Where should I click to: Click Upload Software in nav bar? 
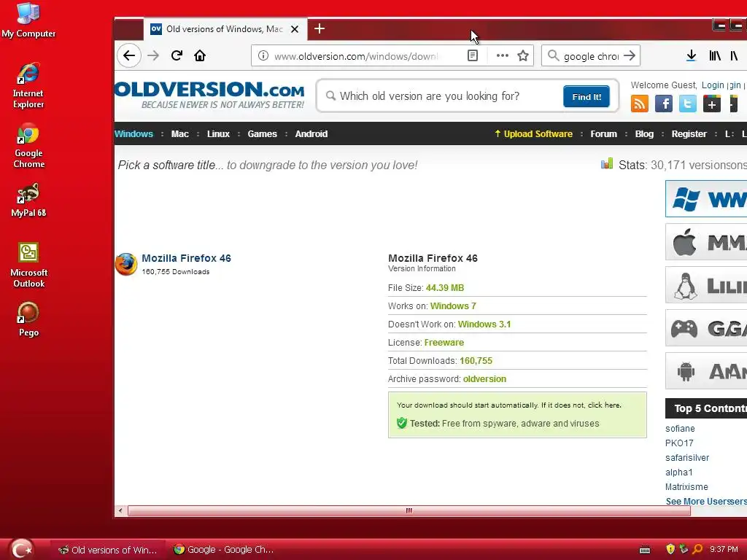[x=533, y=134]
